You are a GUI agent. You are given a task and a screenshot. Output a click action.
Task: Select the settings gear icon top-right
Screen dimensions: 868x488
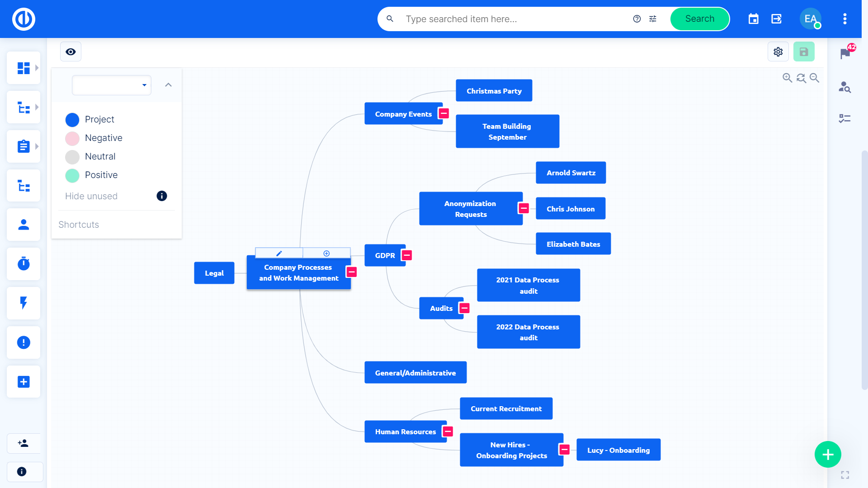[x=778, y=51]
